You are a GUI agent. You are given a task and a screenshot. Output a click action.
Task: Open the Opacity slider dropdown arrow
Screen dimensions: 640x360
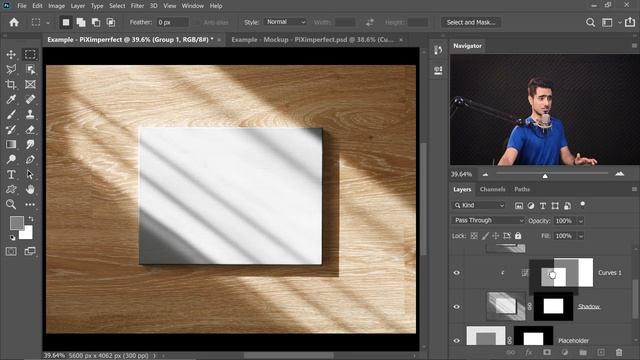tap(580, 221)
